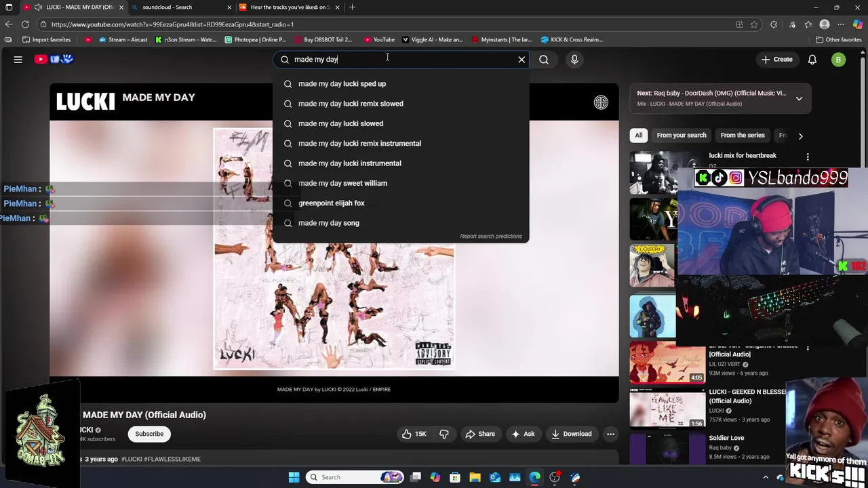
Task: Open Stream – Aircast bookmark
Action: [x=123, y=40]
